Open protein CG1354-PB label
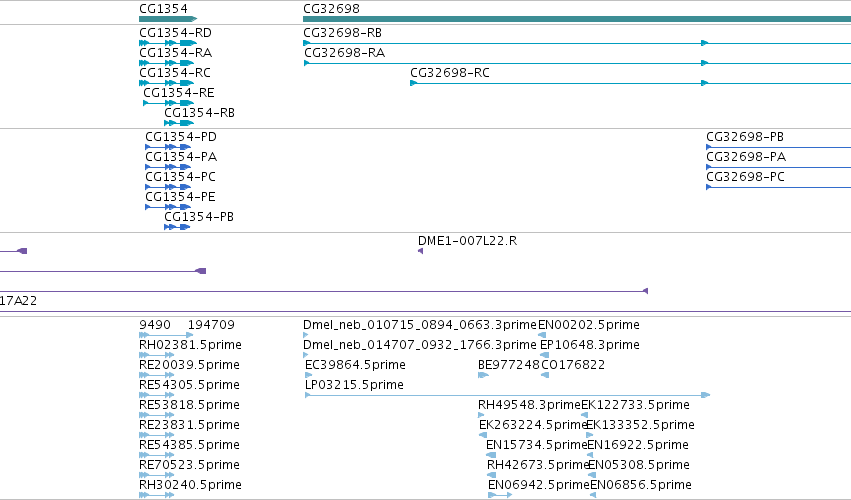The image size is (851, 500). click(x=199, y=217)
